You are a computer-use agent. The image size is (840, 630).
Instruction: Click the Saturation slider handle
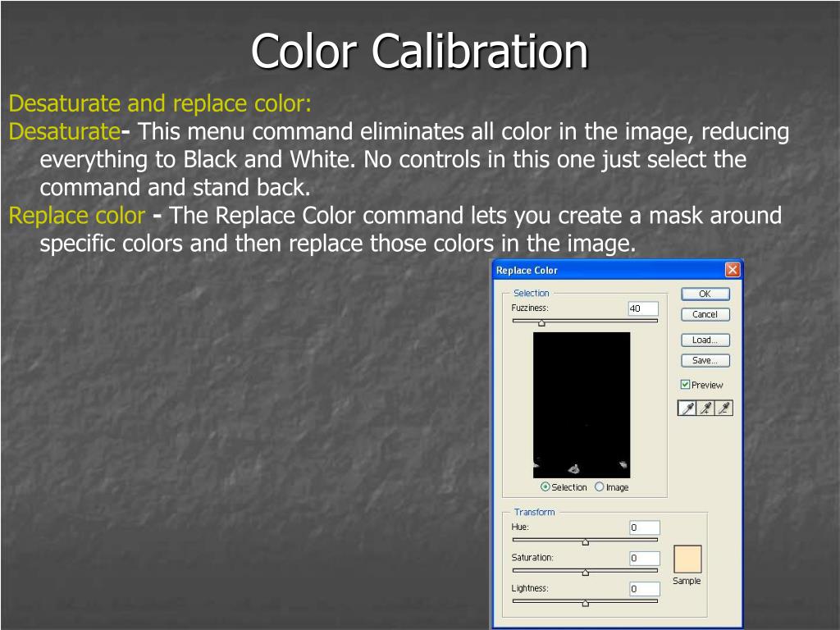click(x=586, y=573)
